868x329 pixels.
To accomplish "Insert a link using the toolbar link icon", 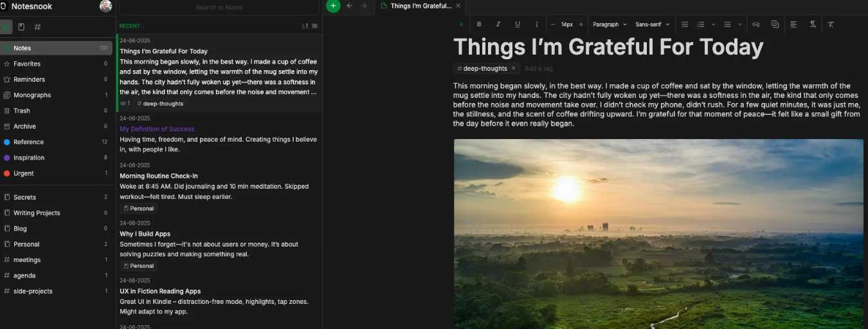I will 756,24.
